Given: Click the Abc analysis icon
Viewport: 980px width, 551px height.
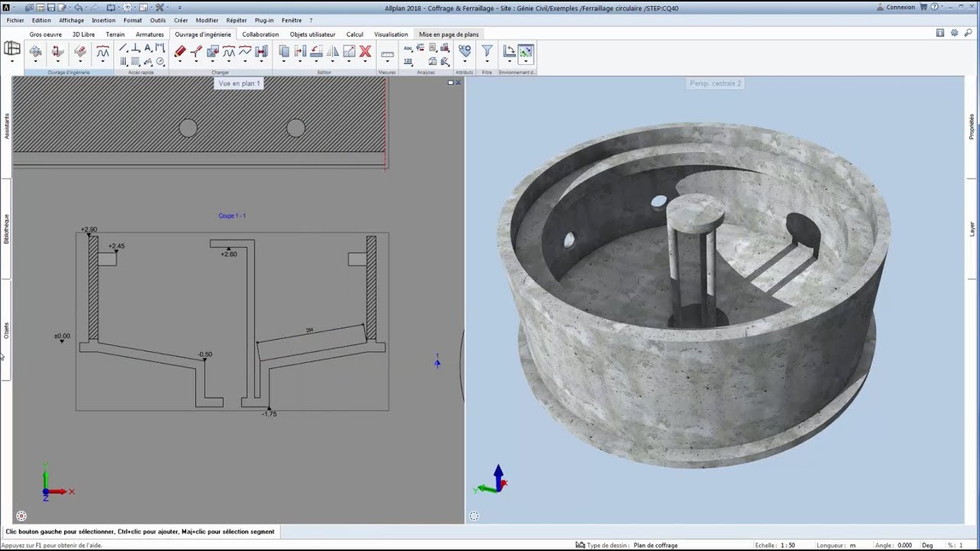Looking at the screenshot, I should 408,47.
